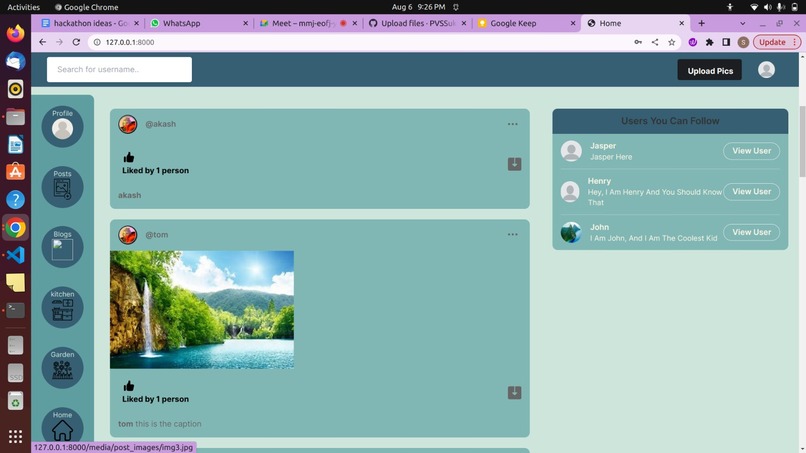Viewport: 806px width, 453px height.
Task: Switch to the Upload files GitHub tab
Action: click(417, 23)
